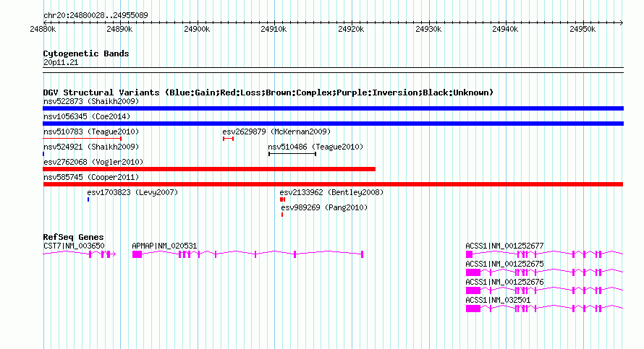Click the chr20:24880028..24955089 coordinate text
Viewport: 644px width, 349px height.
96,15
